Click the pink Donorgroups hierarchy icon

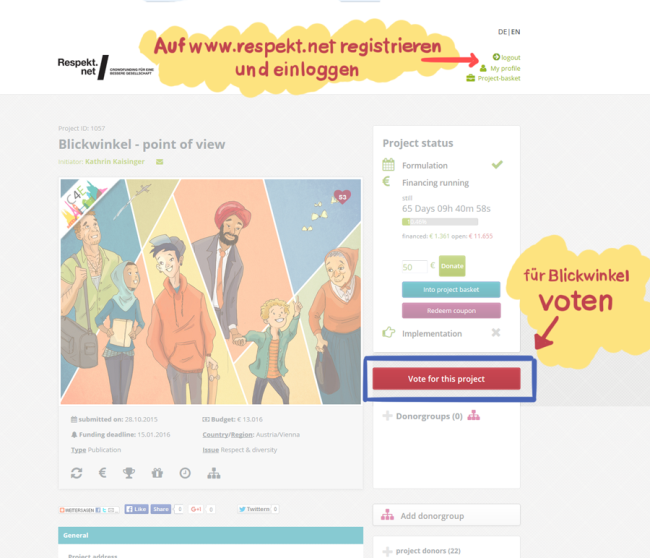(x=473, y=415)
